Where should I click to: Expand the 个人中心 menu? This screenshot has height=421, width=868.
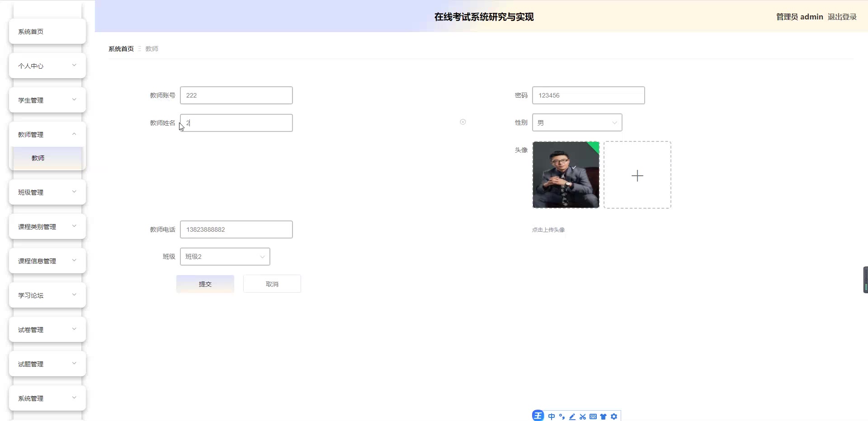pyautogui.click(x=47, y=65)
